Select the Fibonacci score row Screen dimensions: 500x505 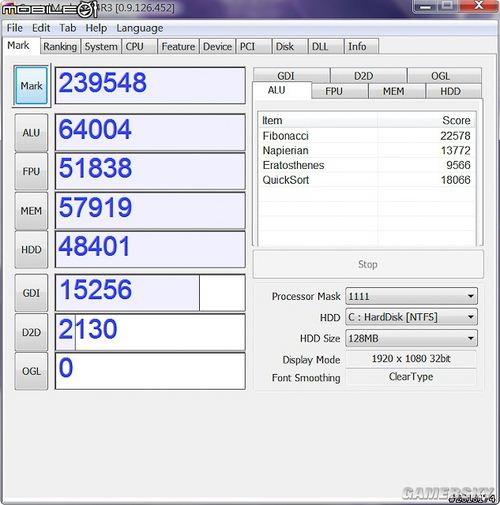click(x=366, y=136)
